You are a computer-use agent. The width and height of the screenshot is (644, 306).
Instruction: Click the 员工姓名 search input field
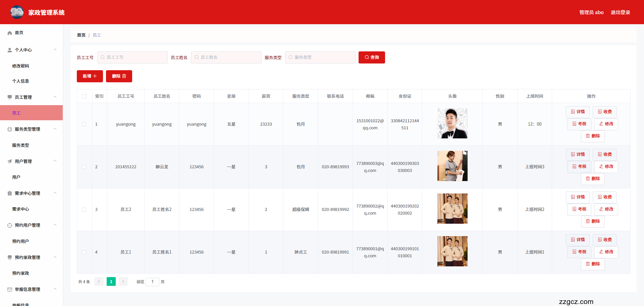[226, 57]
